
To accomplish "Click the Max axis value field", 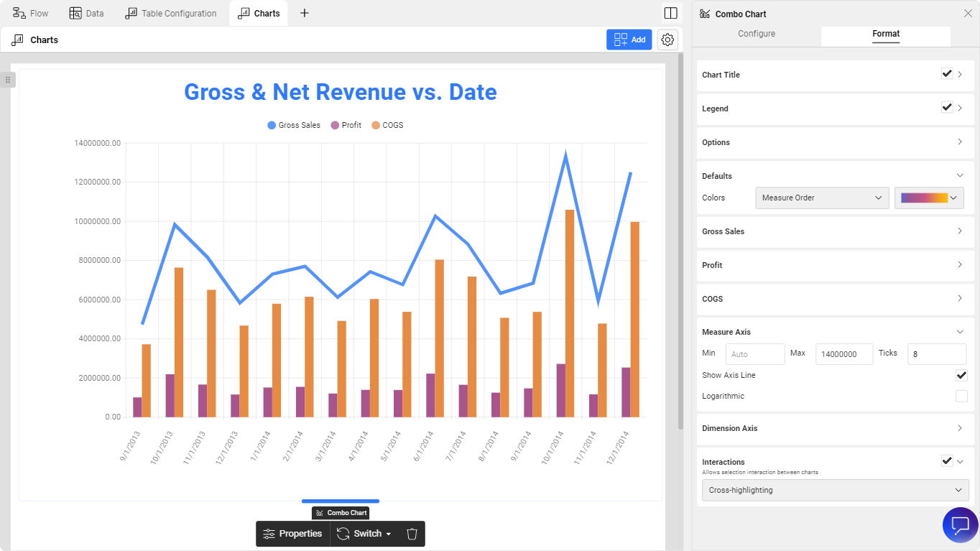I will pos(843,354).
